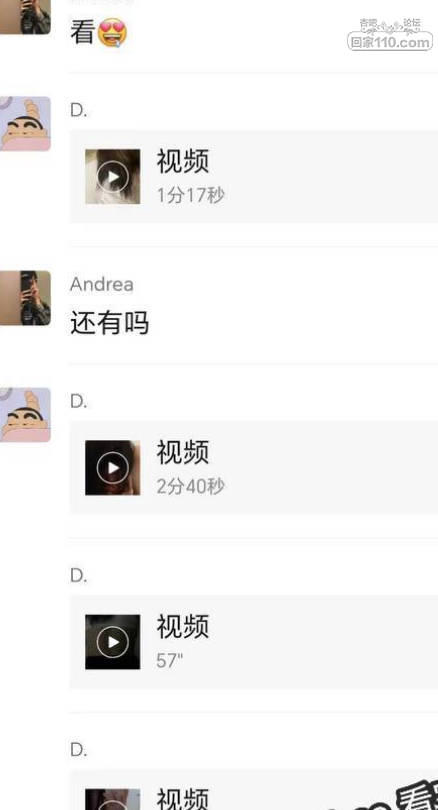
Task: Open the partially visible bottom video thumbnail
Action: pos(113,799)
